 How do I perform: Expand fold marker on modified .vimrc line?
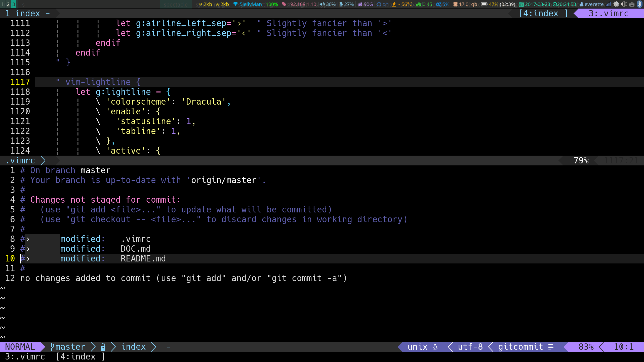pos(28,239)
